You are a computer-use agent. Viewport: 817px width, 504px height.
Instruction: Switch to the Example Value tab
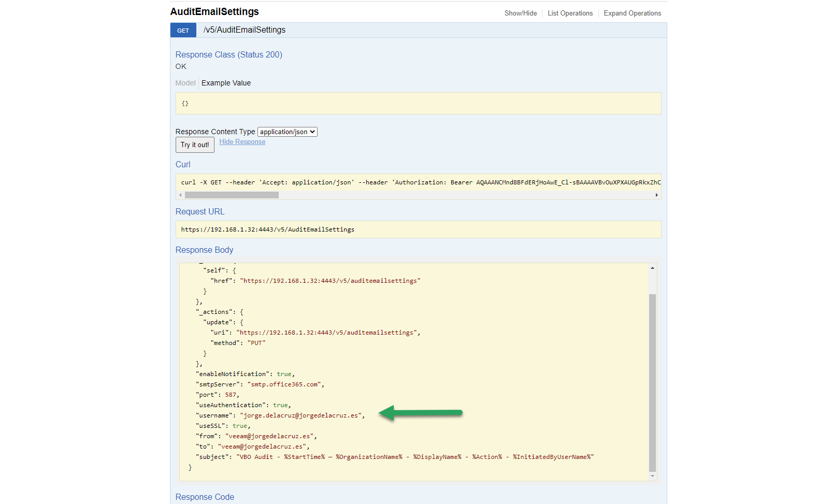226,83
